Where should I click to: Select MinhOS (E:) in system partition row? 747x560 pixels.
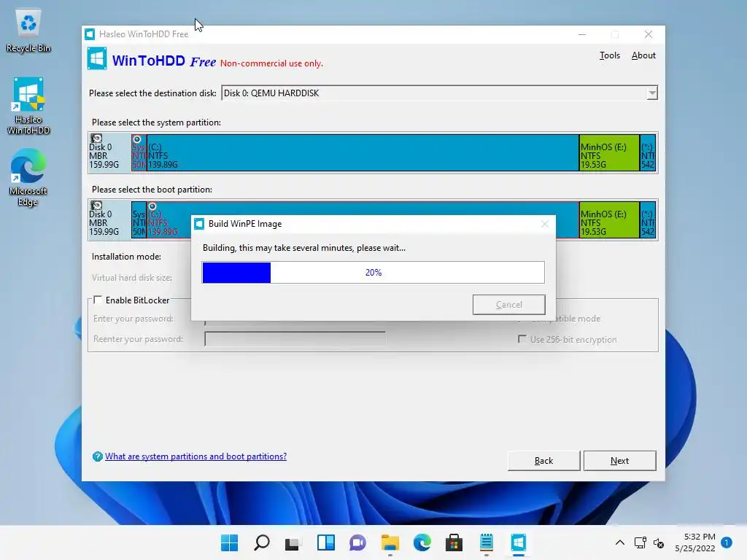pos(609,153)
